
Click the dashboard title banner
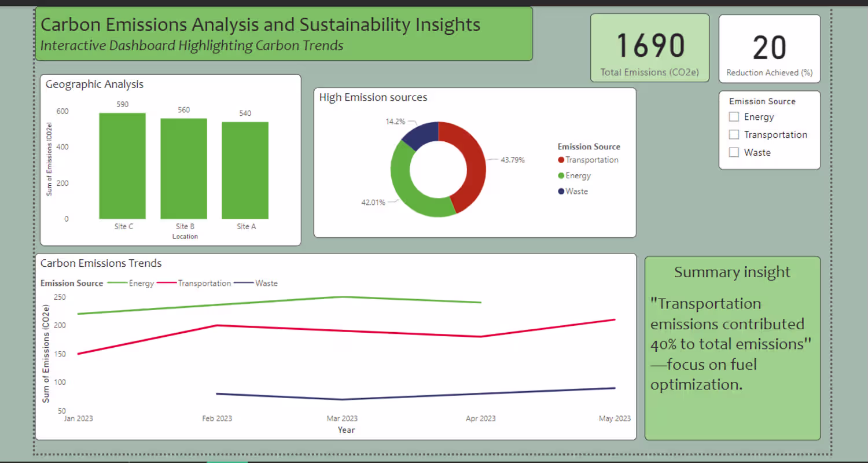(x=284, y=34)
